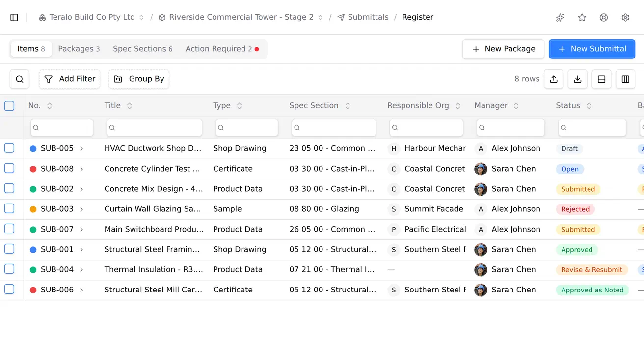Click Register breadcrumb text

[418, 17]
